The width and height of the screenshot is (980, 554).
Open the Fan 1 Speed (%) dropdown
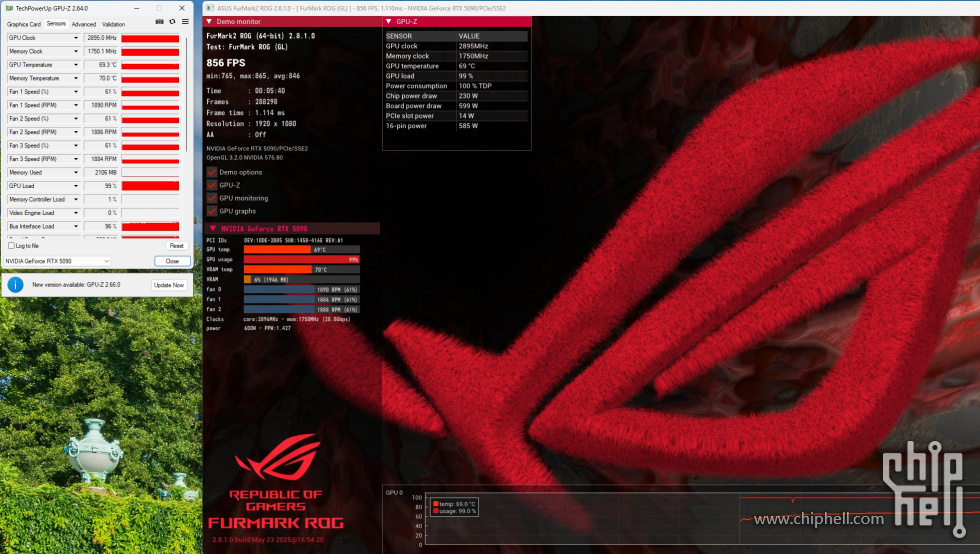click(x=76, y=92)
